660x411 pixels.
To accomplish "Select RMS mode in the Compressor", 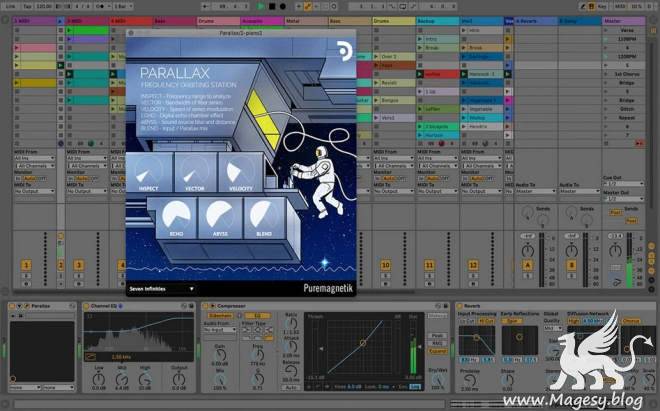I will point(437,343).
